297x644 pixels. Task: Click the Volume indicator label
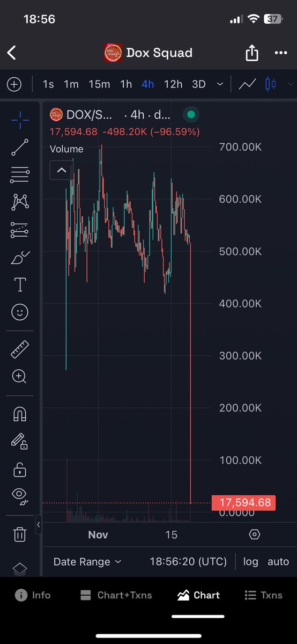click(x=66, y=149)
